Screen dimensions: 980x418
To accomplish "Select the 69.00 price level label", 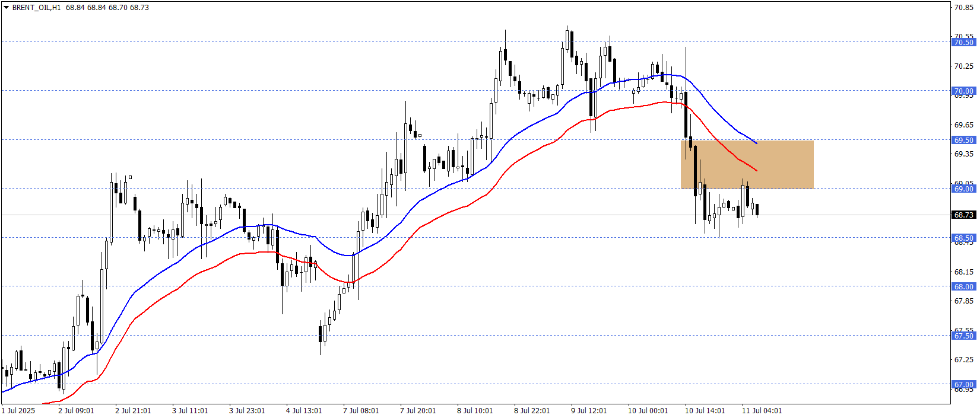I will pos(963,189).
